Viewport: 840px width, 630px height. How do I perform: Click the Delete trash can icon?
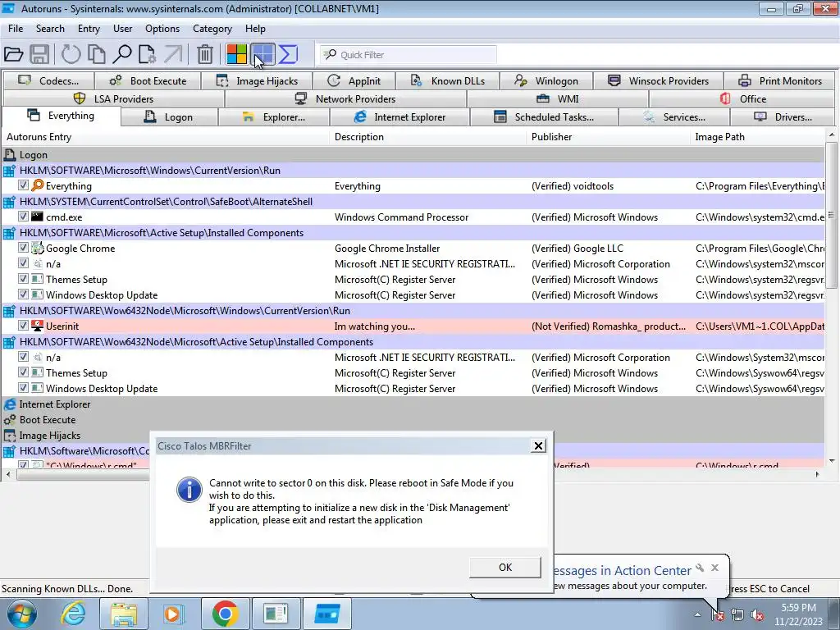click(204, 54)
